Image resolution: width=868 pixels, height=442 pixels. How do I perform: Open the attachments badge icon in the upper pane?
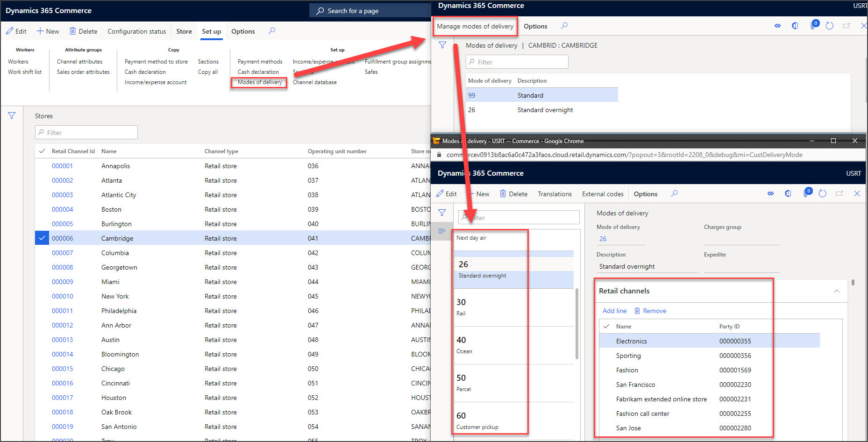click(814, 25)
